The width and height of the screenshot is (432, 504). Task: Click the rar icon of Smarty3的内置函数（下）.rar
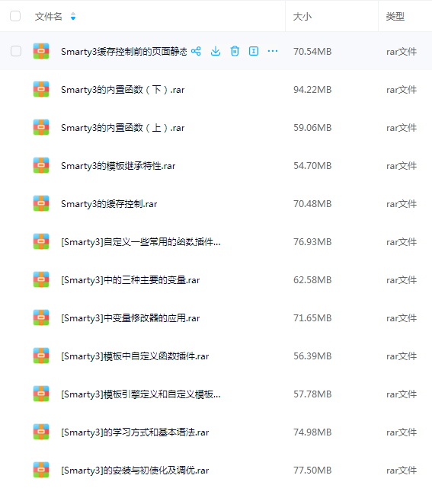41,89
